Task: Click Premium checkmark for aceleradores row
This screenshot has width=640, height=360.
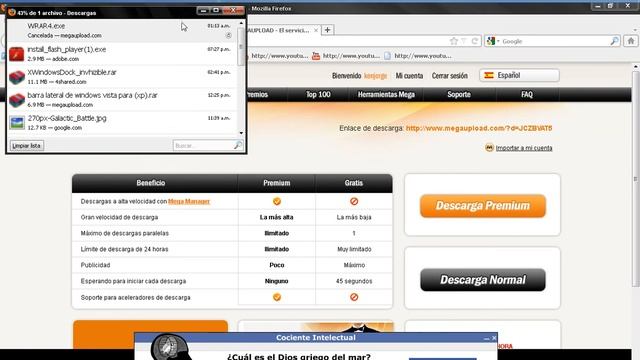Action: click(x=277, y=297)
